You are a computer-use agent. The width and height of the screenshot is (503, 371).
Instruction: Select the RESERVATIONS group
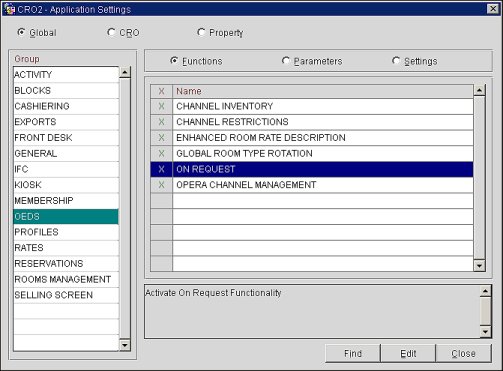[x=66, y=264]
